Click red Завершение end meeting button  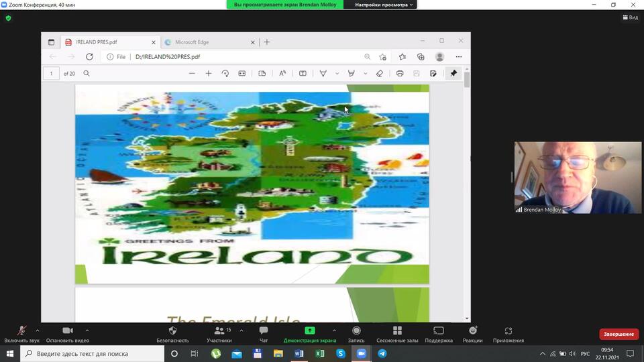pos(619,334)
